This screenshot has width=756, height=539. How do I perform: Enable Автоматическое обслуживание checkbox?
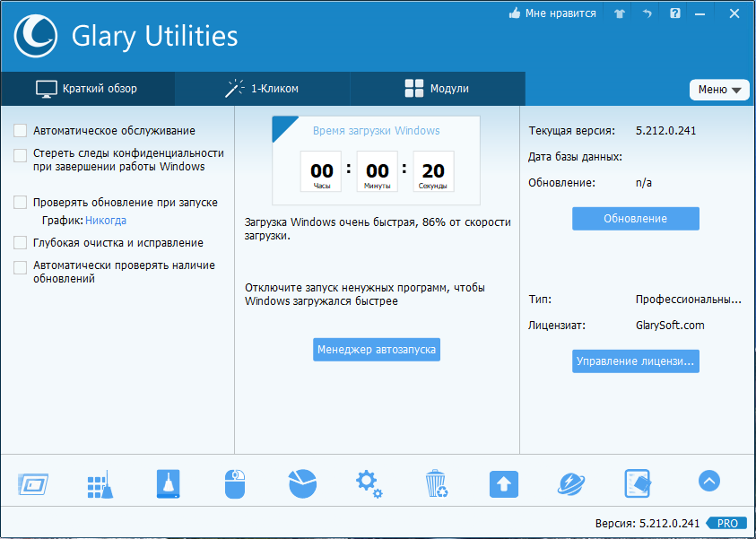(20, 130)
